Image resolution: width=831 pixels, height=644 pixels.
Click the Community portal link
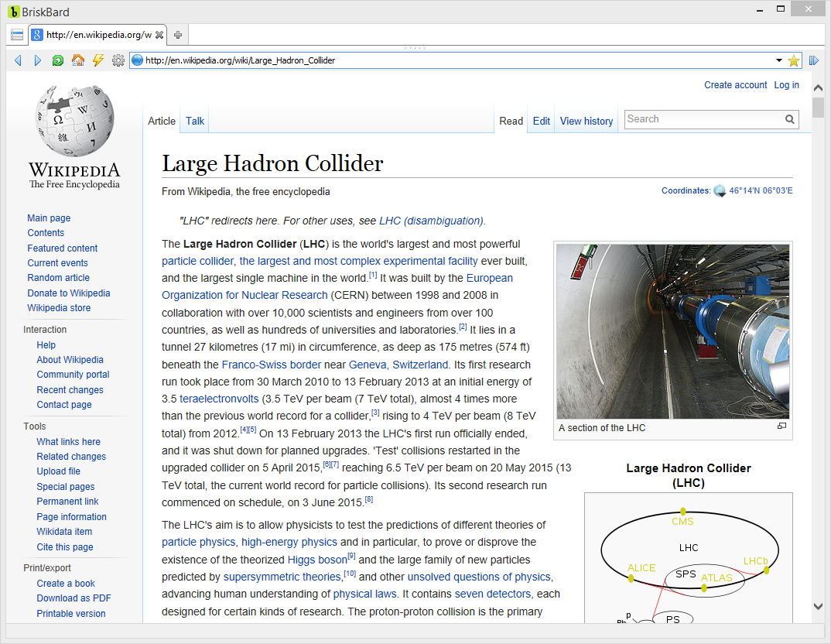click(x=74, y=374)
